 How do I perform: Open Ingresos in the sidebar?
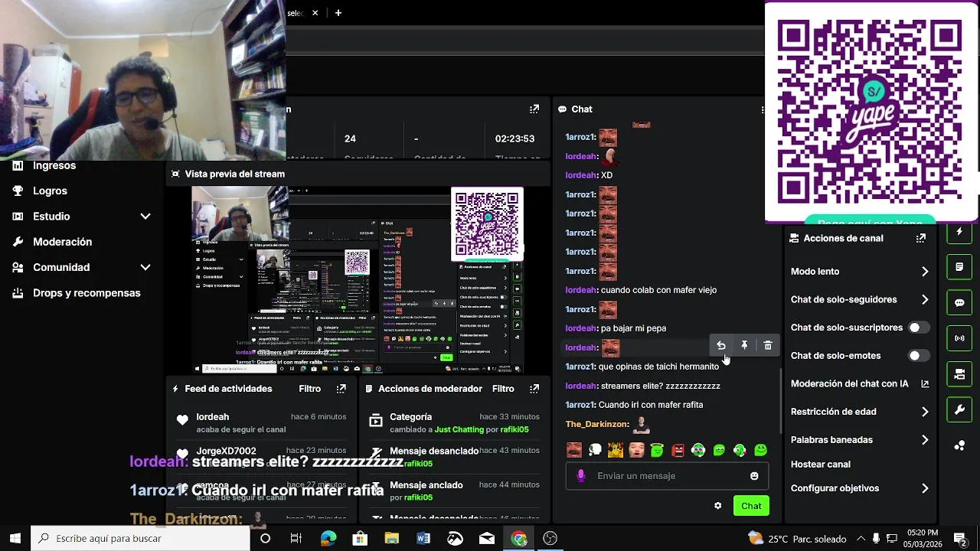(x=54, y=166)
